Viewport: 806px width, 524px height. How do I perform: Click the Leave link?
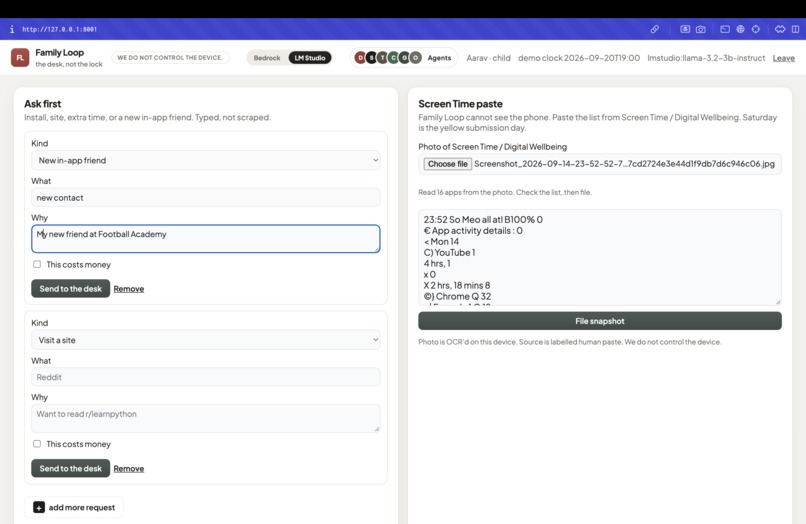click(x=783, y=58)
